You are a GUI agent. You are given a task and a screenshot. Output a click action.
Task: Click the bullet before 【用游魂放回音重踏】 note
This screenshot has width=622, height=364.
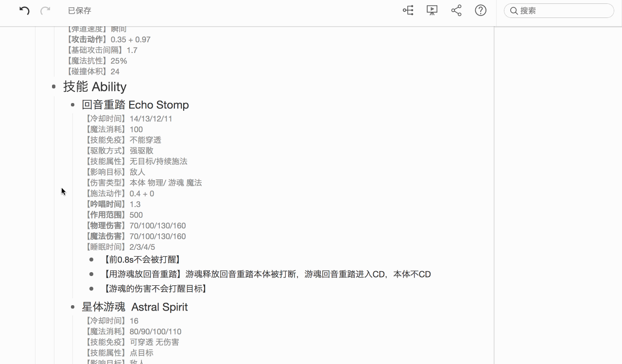coord(91,275)
